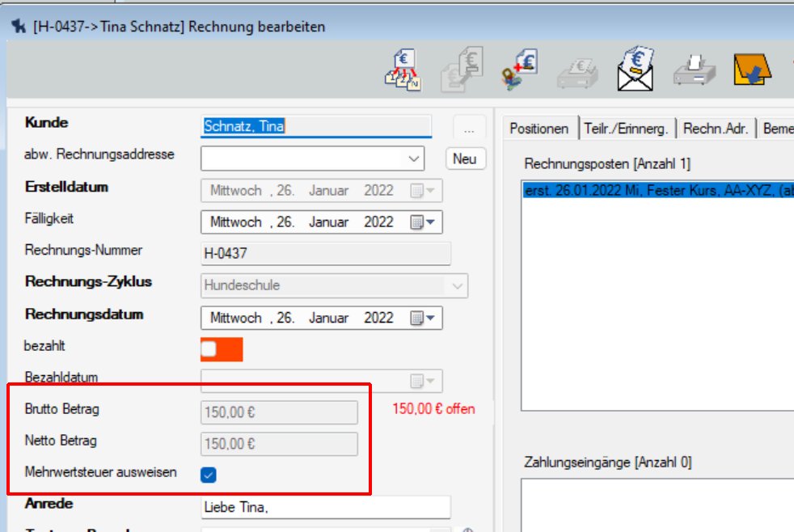This screenshot has height=532, width=794.
Task: Click the add payment with stamp icon
Action: tap(518, 70)
